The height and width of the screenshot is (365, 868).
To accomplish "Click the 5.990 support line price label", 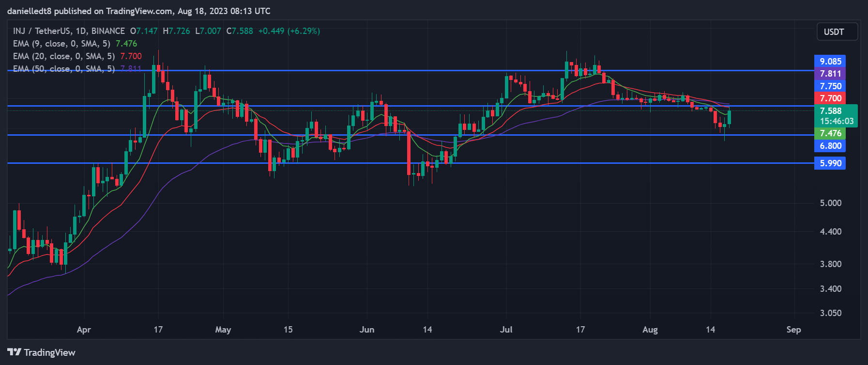I will (830, 163).
